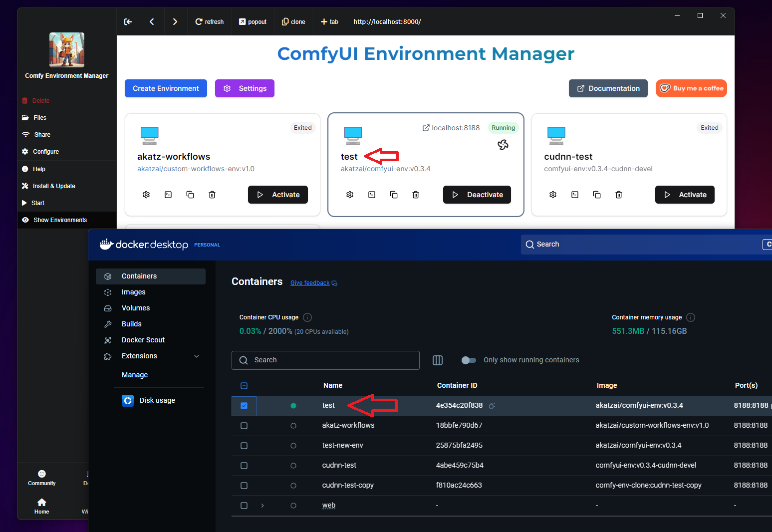Image resolution: width=772 pixels, height=532 pixels.
Task: Toggle Only show running containers switch
Action: (x=469, y=360)
